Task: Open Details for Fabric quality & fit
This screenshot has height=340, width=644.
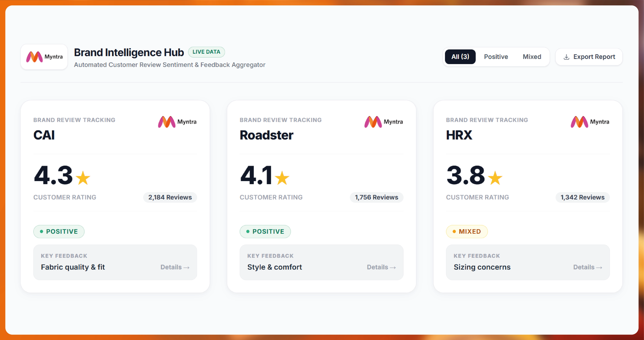Action: [x=175, y=267]
